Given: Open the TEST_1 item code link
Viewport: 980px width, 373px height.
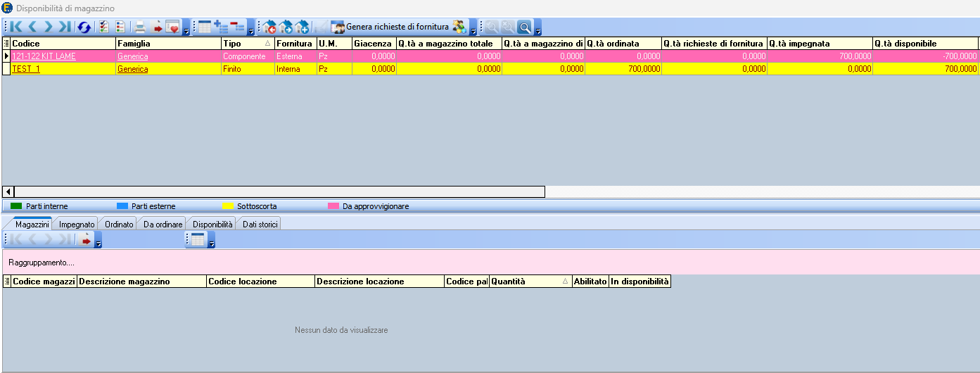Looking at the screenshot, I should [26, 69].
